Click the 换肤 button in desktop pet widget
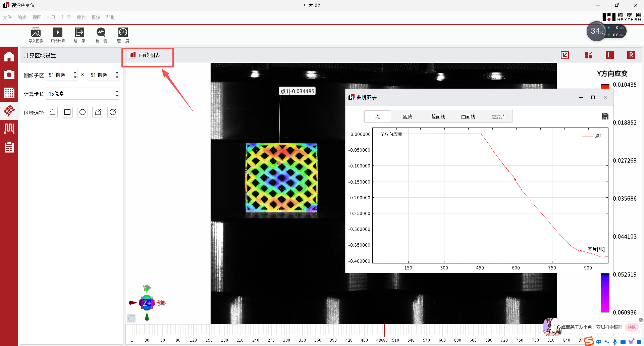Viewport: 644px width, 346px height. [x=632, y=327]
